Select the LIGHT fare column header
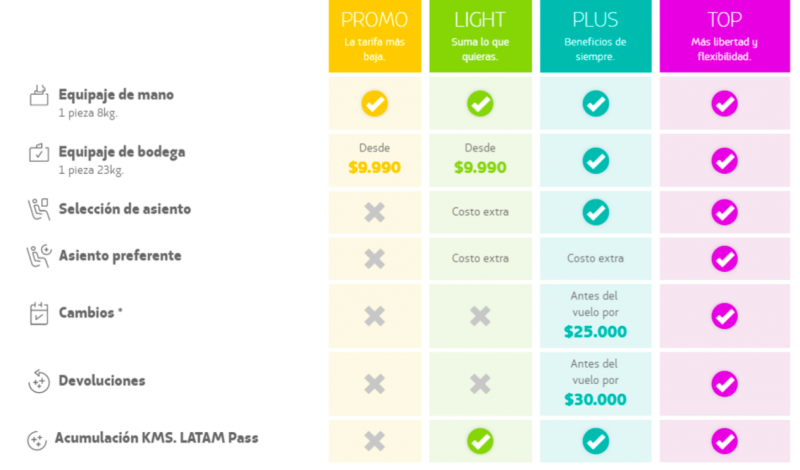 coord(480,36)
